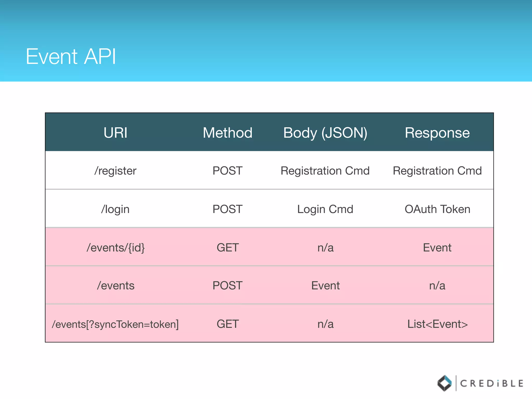Click the Login Cmd cell
This screenshot has width=532, height=399.
tap(325, 209)
